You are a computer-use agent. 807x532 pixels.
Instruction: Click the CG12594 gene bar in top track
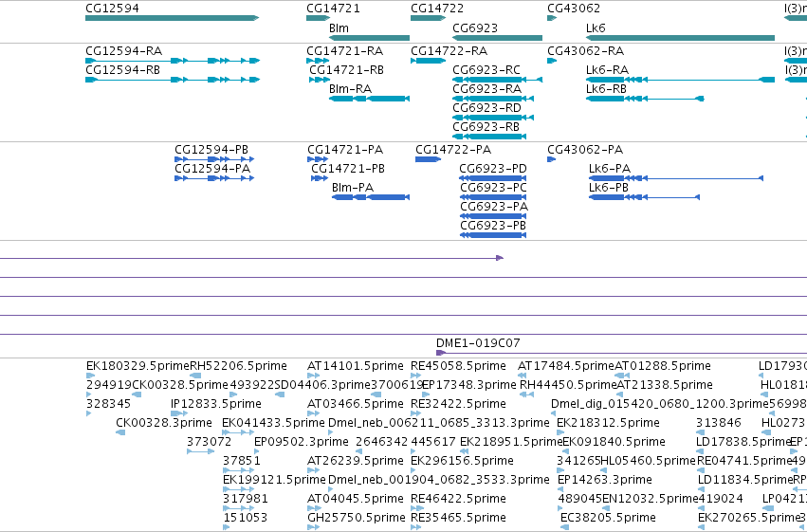click(172, 18)
